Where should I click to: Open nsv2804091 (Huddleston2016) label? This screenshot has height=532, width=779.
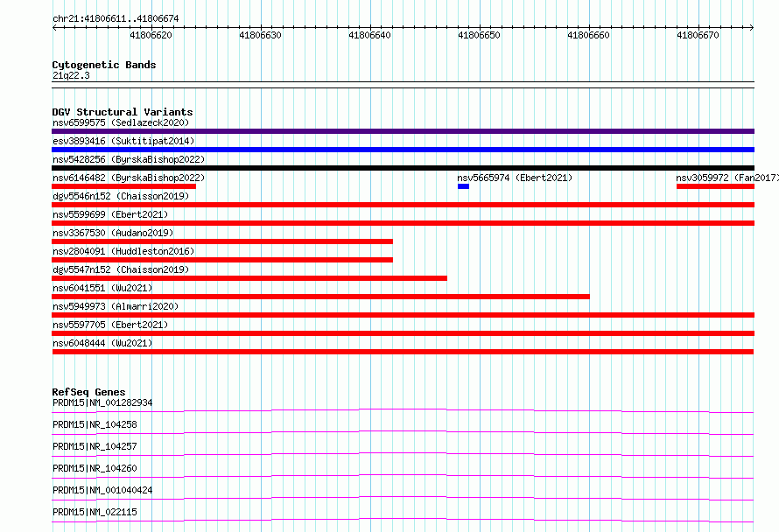click(123, 251)
